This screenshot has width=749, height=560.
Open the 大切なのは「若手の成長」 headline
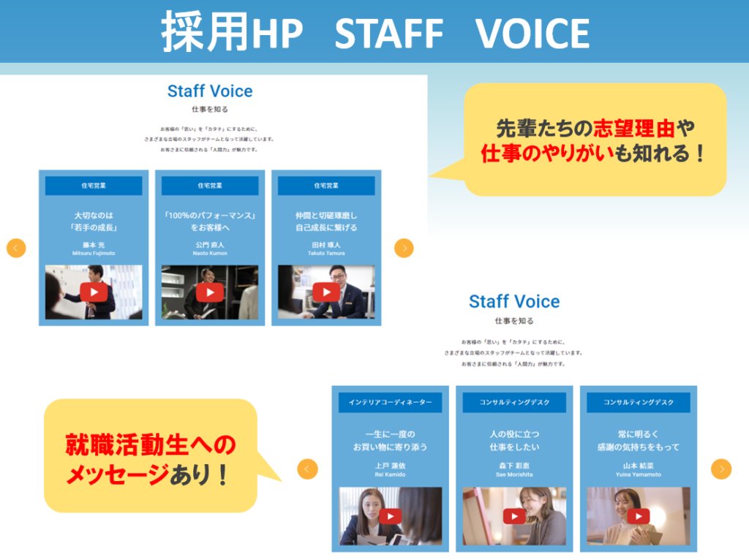pyautogui.click(x=94, y=222)
